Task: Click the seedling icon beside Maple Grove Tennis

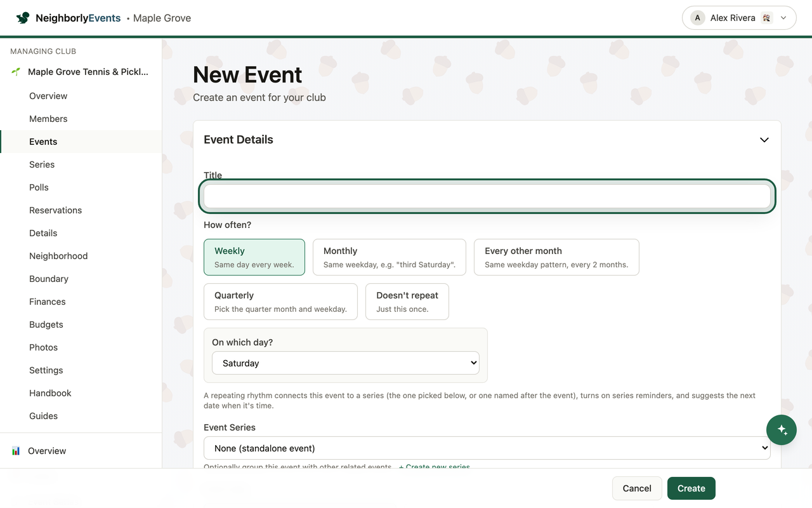Action: pyautogui.click(x=16, y=72)
